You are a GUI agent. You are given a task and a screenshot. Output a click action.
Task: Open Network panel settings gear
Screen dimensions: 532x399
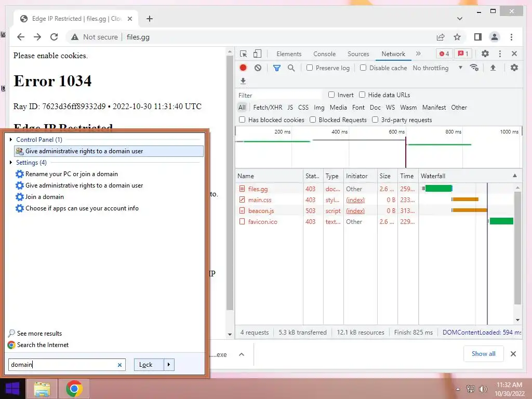pyautogui.click(x=514, y=68)
